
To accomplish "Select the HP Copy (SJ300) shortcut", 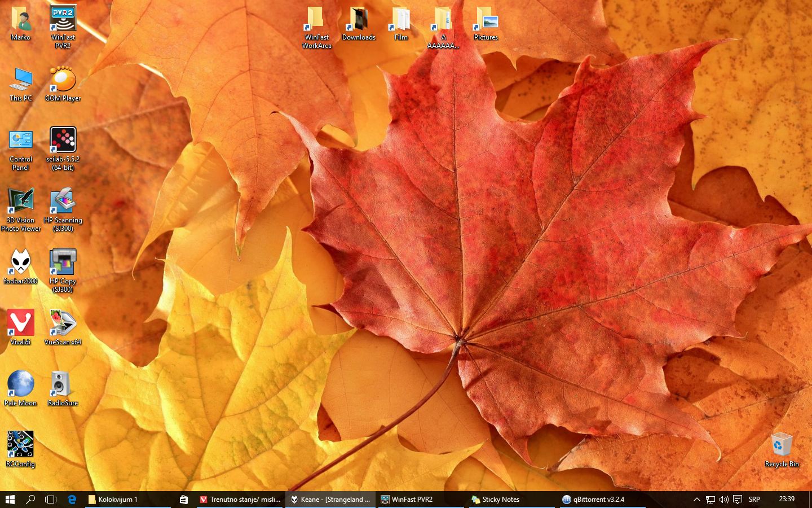I will click(x=63, y=271).
